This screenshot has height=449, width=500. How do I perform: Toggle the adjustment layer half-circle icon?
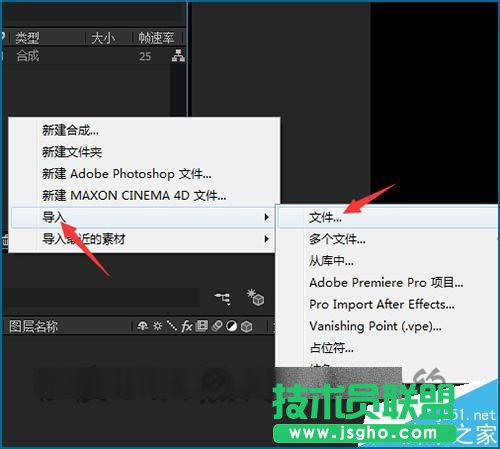point(231,326)
